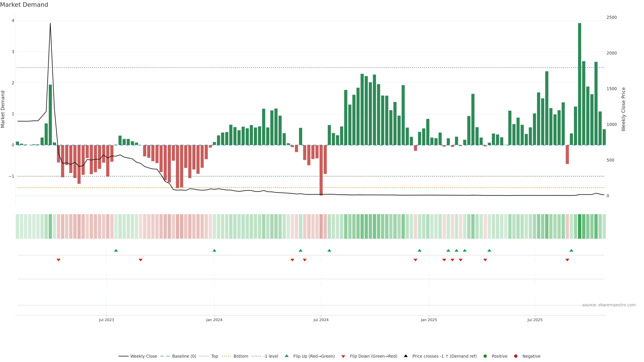Click the tallest green demand bar

(x=579, y=84)
